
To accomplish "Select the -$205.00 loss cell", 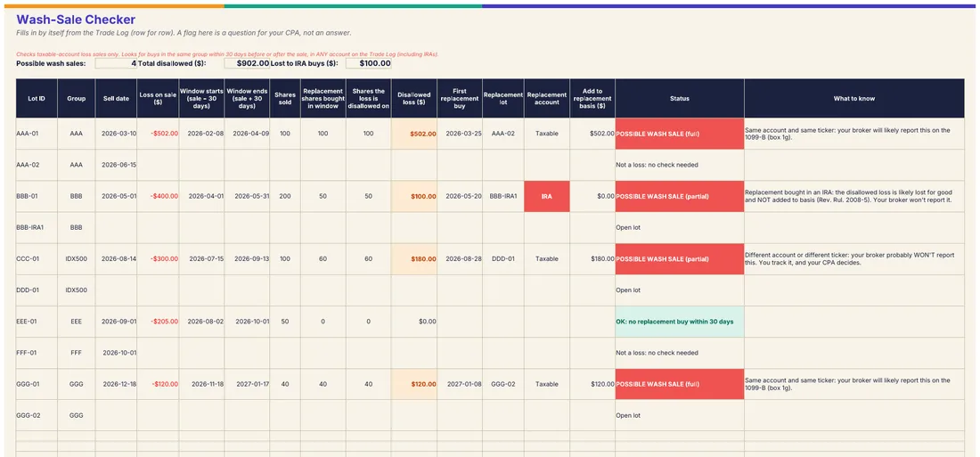I will [x=158, y=322].
